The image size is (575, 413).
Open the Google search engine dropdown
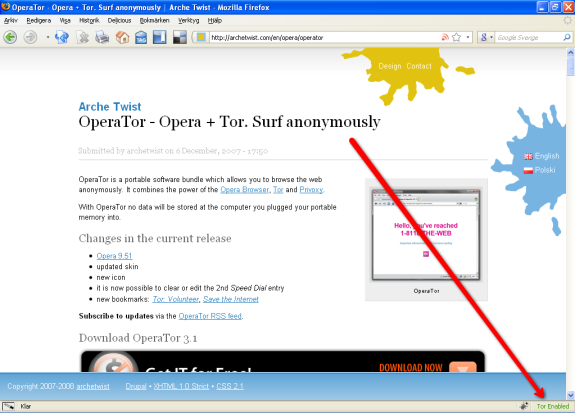[x=486, y=37]
